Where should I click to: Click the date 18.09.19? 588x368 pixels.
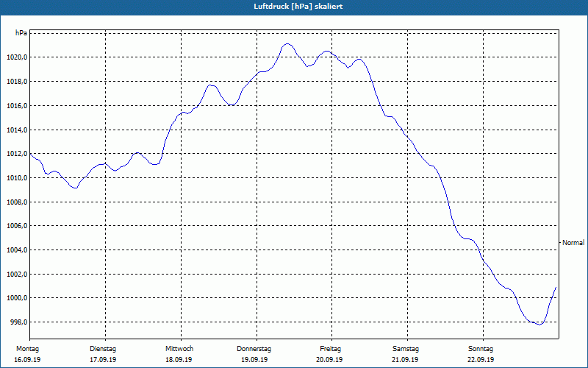click(179, 359)
